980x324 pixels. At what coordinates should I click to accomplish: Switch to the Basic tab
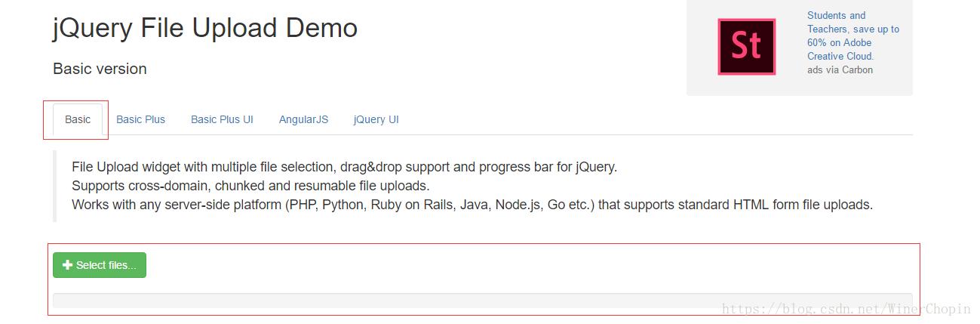[x=78, y=119]
